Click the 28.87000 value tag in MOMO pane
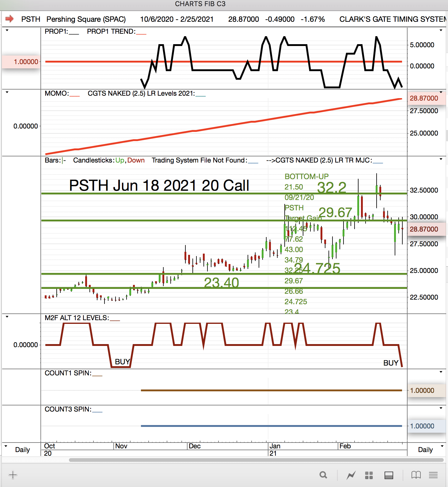 click(x=426, y=98)
